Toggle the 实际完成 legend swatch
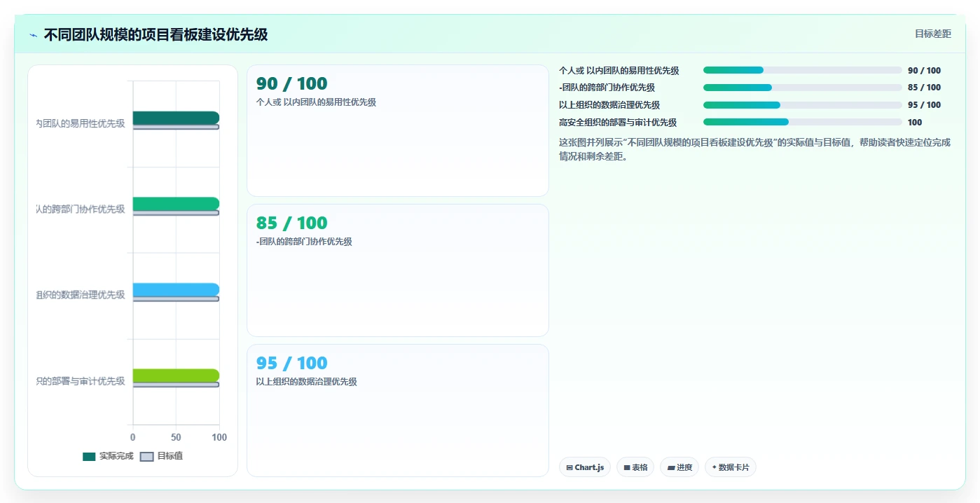Viewport: 980px width, 503px height. (x=89, y=456)
